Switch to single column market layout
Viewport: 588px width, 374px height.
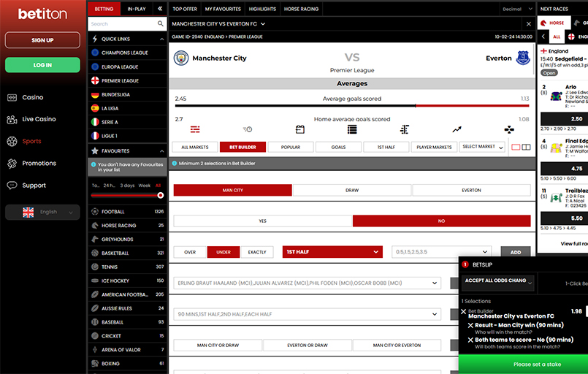click(x=516, y=147)
